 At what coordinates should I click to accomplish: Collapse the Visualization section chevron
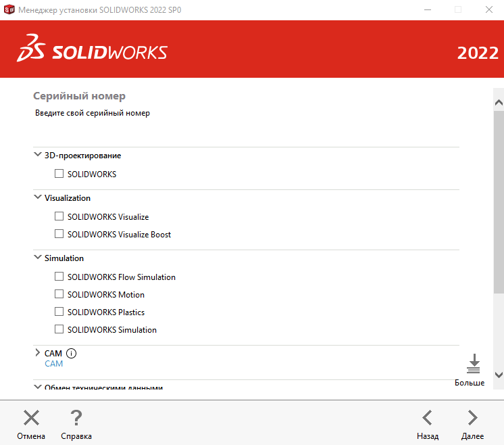coord(38,197)
